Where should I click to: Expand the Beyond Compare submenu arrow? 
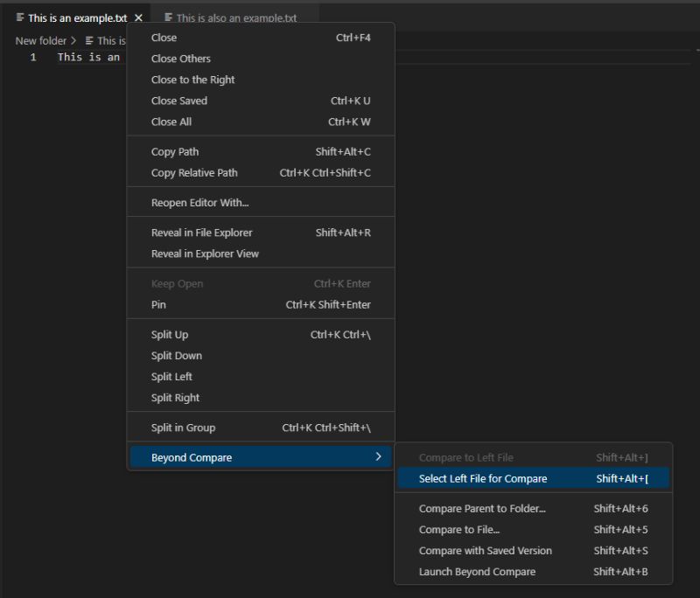click(x=379, y=456)
